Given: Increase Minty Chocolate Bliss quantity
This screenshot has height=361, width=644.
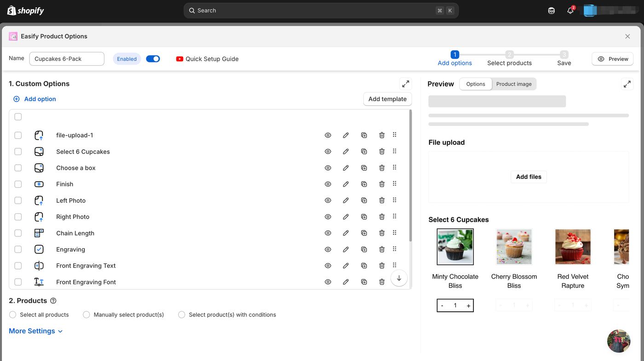Looking at the screenshot, I should pos(468,306).
